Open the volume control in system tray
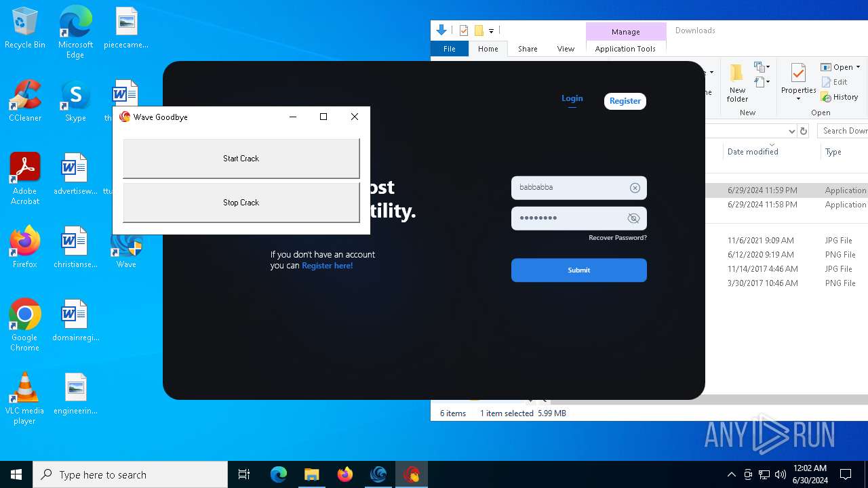 (781, 474)
